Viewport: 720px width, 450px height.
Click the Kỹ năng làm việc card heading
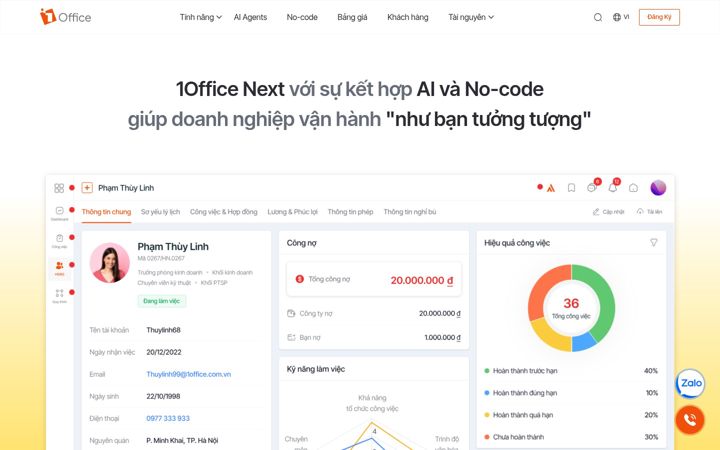point(315,369)
